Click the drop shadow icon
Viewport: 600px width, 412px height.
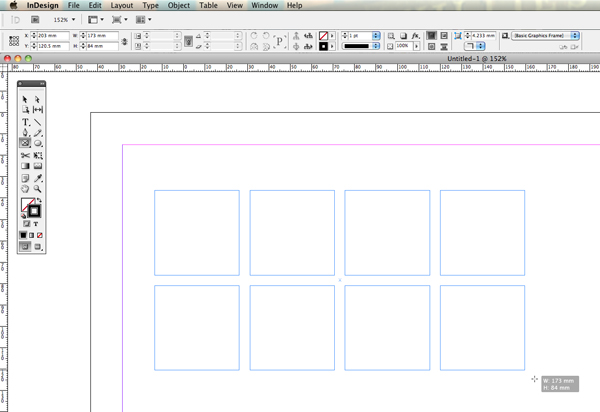click(403, 36)
